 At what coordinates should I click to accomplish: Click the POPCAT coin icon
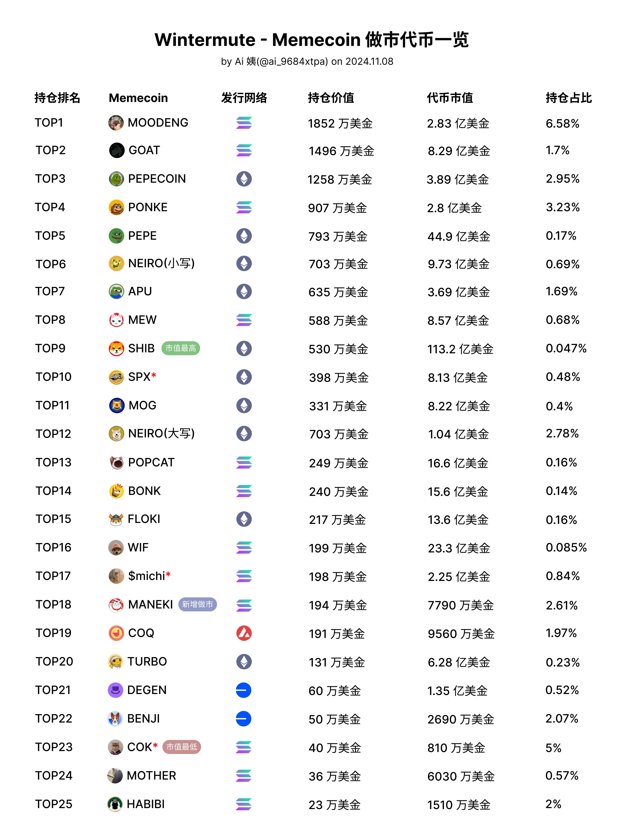[116, 462]
